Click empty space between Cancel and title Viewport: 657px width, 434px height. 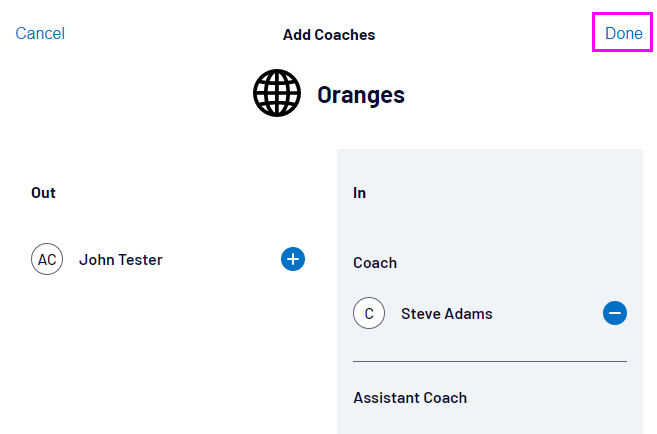(170, 35)
